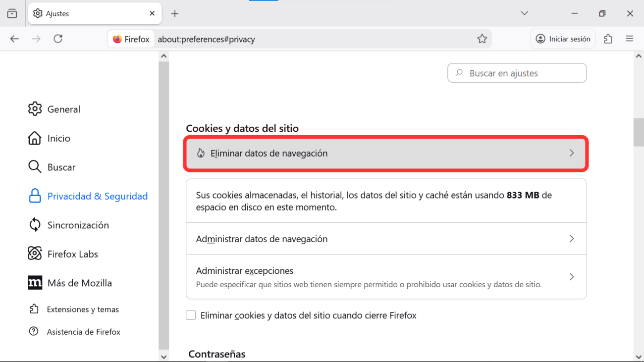Enable Eliminar cookies cuando cierre Firefox checkbox

[x=191, y=315]
